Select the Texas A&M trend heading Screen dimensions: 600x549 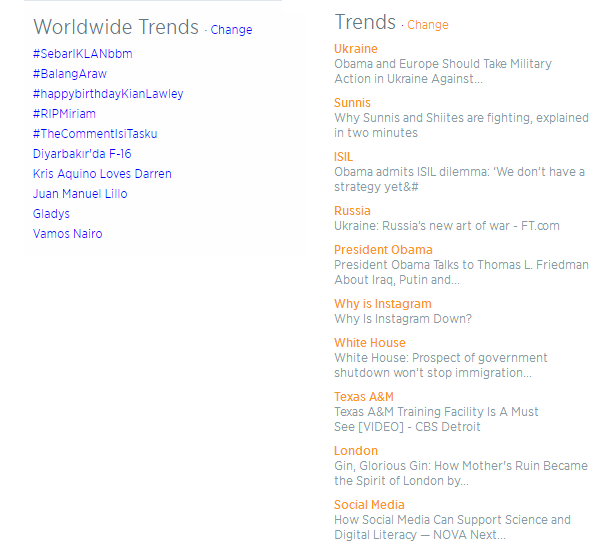click(x=364, y=397)
